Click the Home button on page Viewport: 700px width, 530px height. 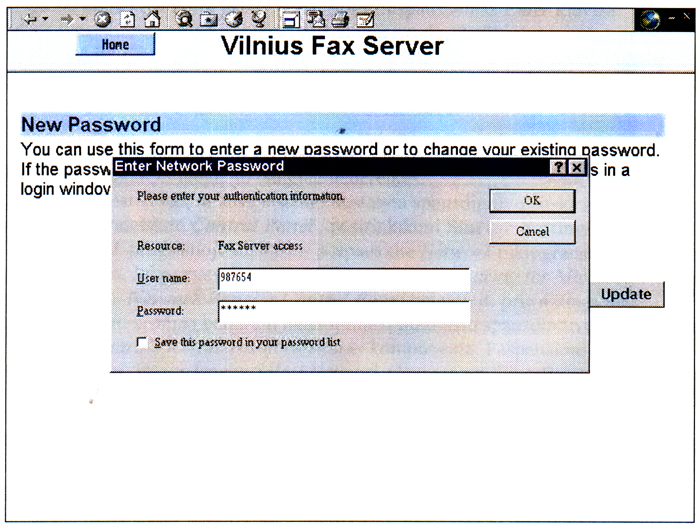click(115, 45)
